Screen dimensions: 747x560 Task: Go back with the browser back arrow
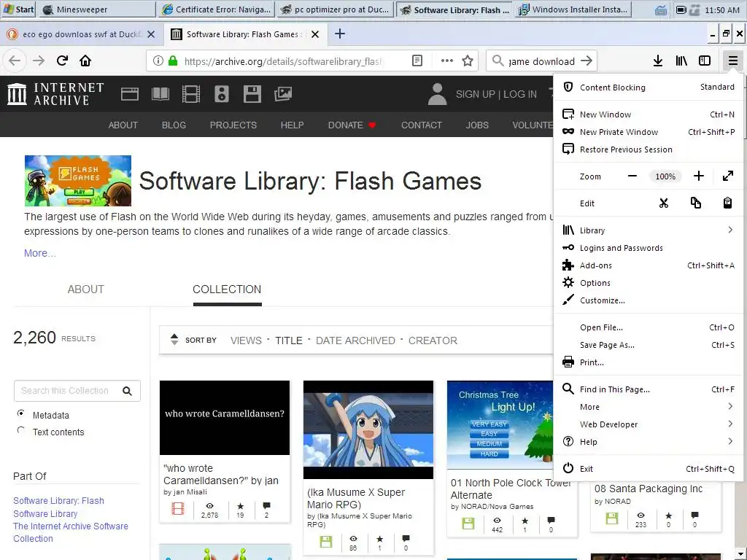[x=15, y=61]
